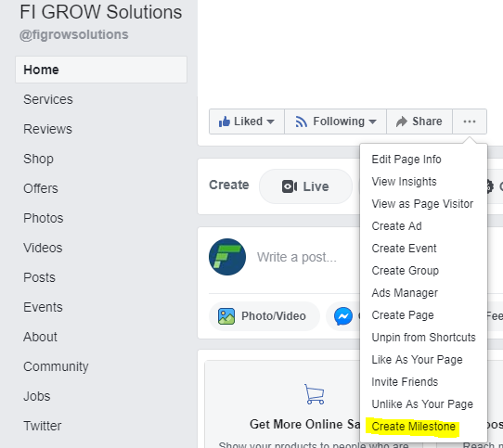Select Create Event menu item
This screenshot has height=448, width=503.
coord(404,249)
